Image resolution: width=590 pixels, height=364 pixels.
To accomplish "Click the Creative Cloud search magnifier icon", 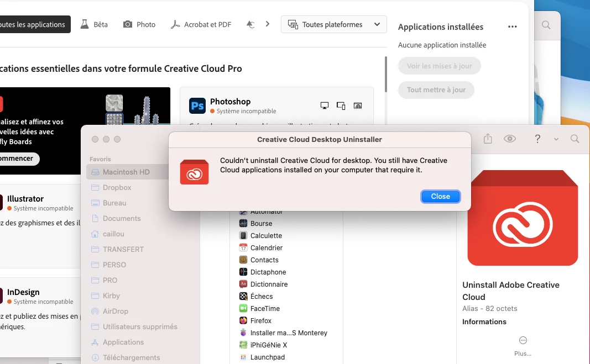I will (546, 25).
